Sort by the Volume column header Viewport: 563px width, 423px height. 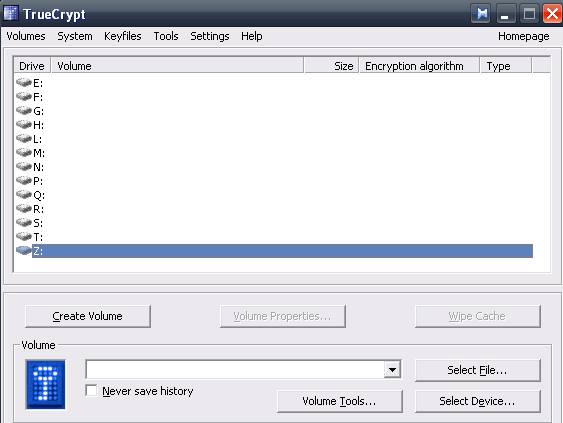(177, 66)
